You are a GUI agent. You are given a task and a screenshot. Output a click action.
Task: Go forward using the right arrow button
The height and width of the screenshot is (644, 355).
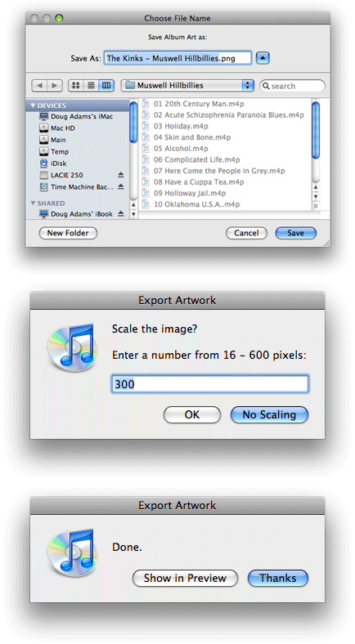(55, 86)
